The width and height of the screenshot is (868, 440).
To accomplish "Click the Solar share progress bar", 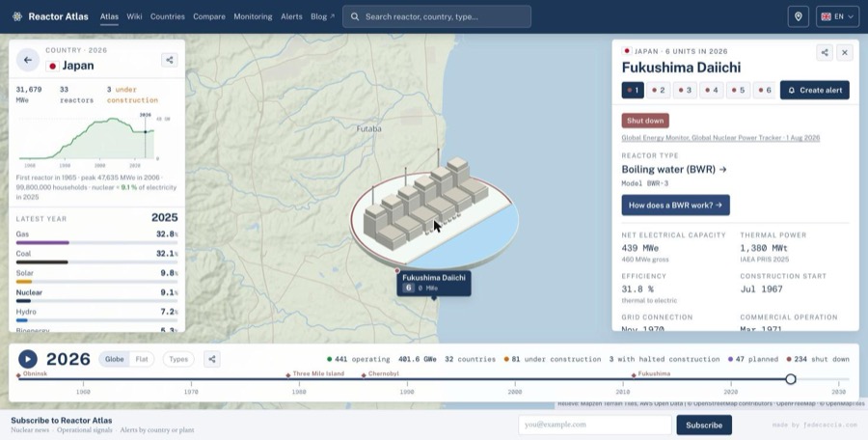I will pyautogui.click(x=96, y=282).
